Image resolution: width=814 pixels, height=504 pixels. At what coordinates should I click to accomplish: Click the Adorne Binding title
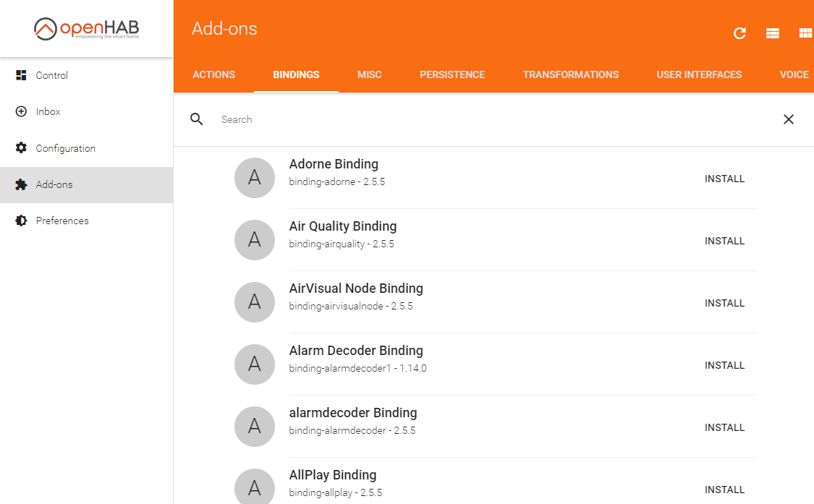pos(334,164)
